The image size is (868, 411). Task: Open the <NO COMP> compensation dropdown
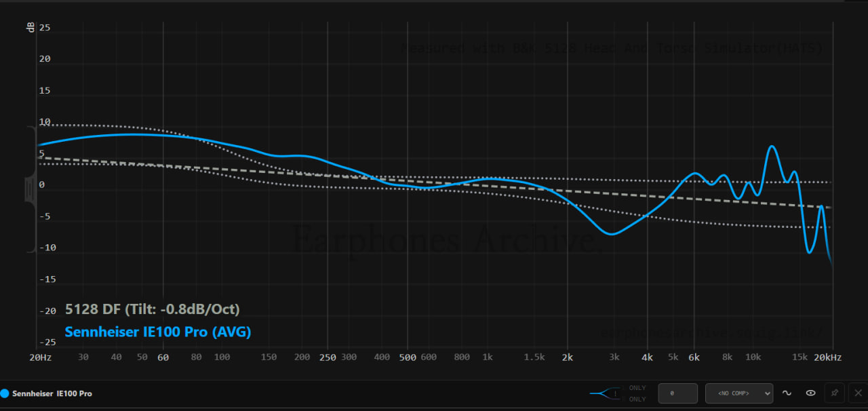click(x=739, y=393)
